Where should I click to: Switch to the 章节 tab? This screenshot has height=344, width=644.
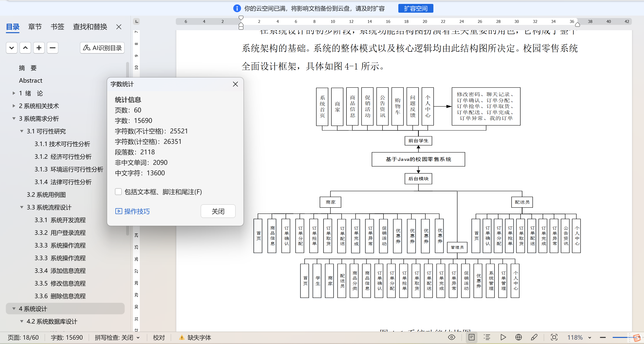tap(35, 27)
